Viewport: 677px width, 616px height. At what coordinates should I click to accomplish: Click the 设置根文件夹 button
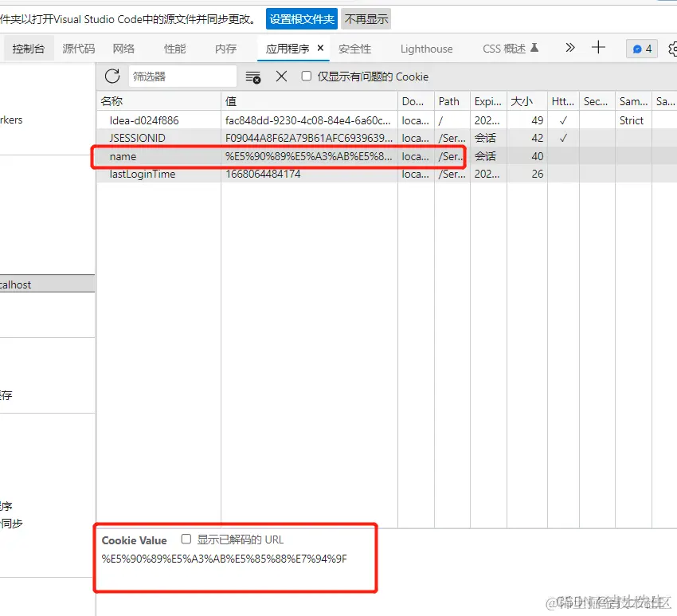click(301, 19)
